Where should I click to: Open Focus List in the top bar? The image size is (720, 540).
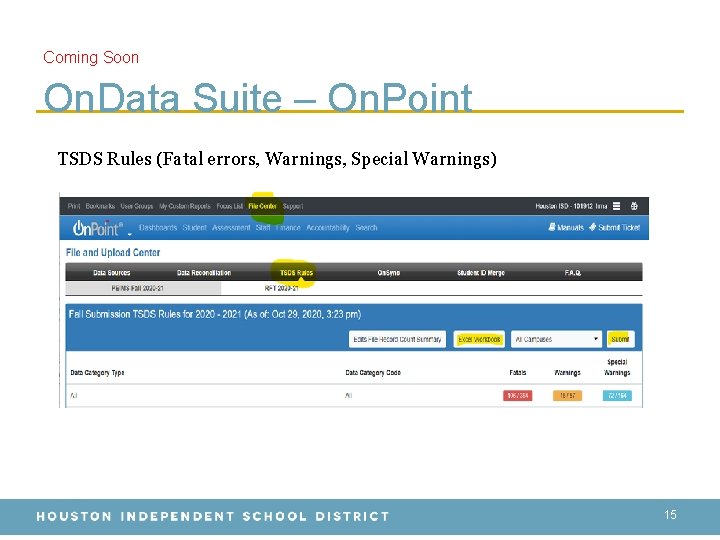230,206
